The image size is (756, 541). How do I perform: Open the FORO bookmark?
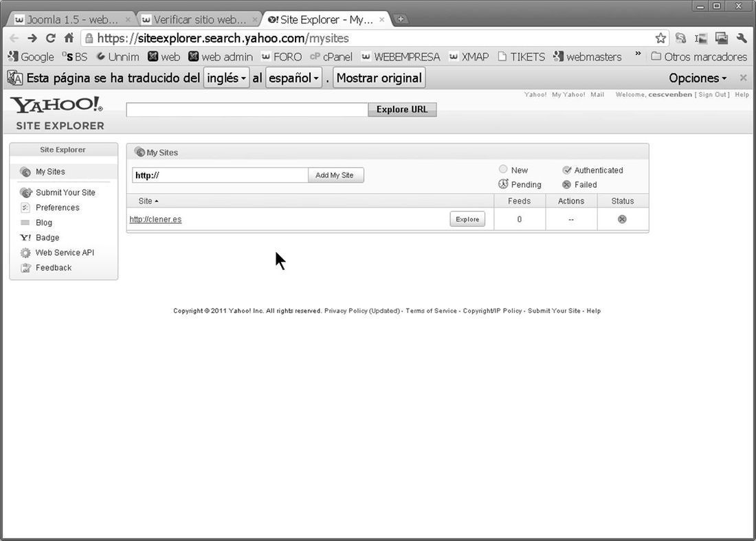(x=282, y=57)
